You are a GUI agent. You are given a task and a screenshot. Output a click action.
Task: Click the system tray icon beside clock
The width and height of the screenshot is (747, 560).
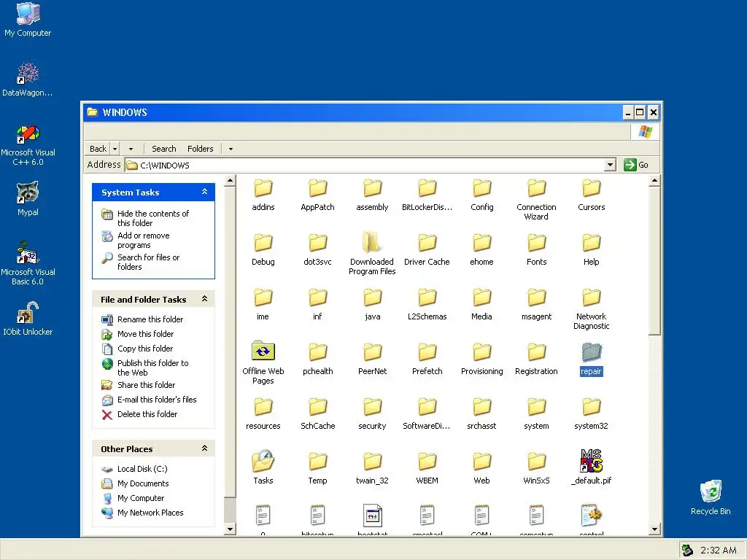point(687,550)
